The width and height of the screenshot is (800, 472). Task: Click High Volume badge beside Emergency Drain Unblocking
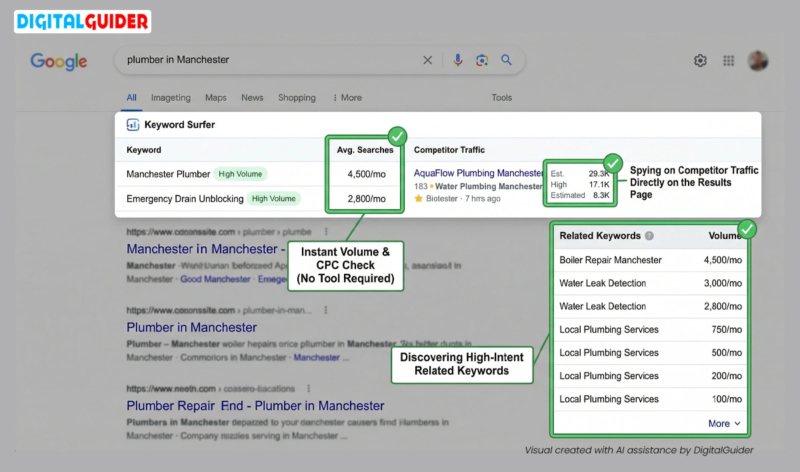273,198
